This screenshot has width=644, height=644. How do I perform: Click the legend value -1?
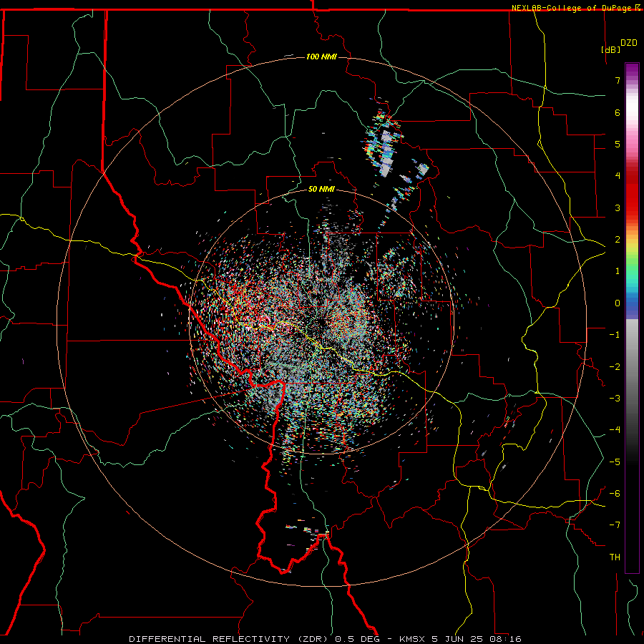coord(615,335)
